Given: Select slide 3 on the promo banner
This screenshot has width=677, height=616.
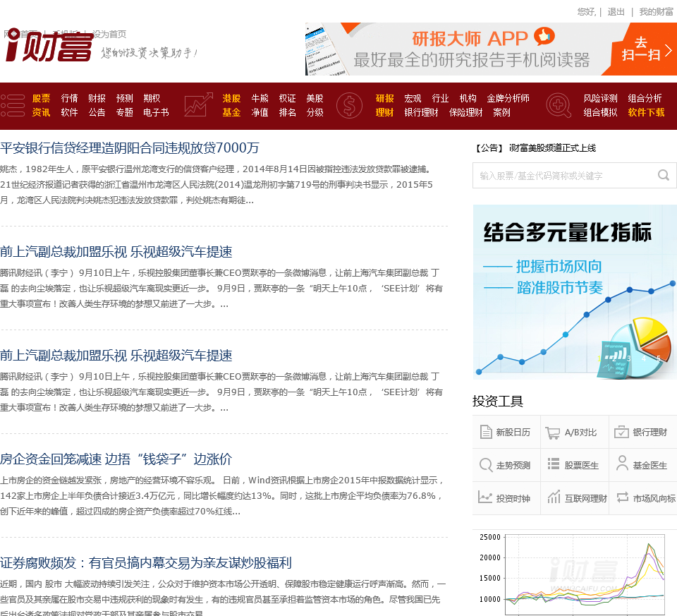Looking at the screenshot, I should [628, 358].
